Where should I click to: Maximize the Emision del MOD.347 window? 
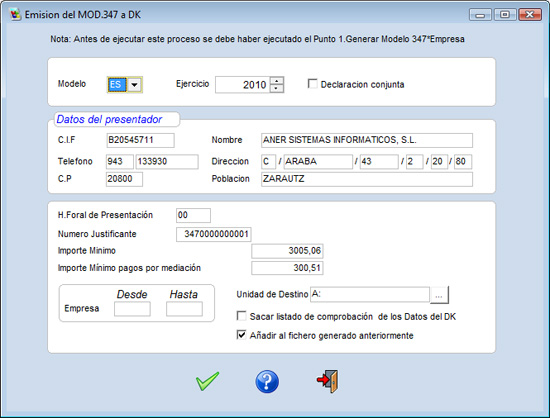pos(505,15)
